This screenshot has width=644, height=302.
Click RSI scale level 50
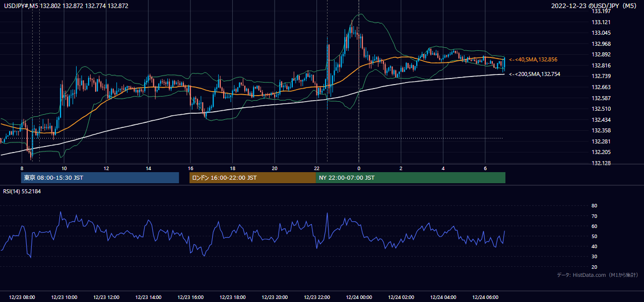tap(594, 236)
